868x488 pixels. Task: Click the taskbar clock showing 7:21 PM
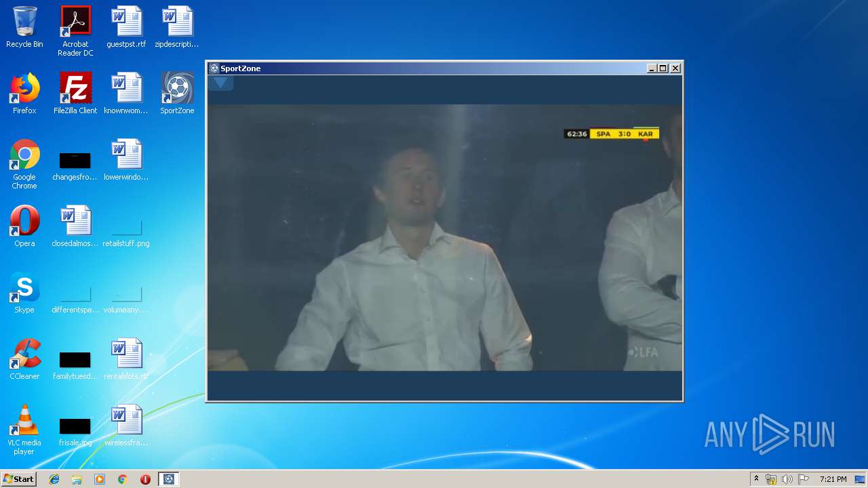click(833, 479)
